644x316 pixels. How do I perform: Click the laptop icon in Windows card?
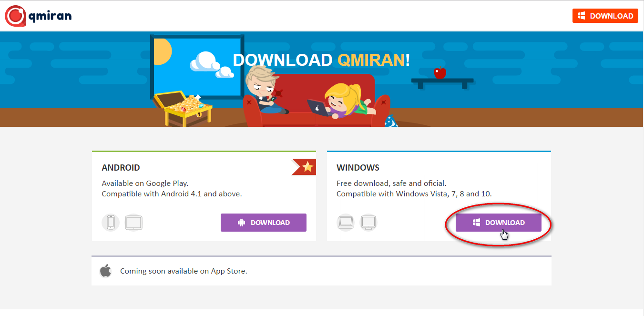(345, 222)
